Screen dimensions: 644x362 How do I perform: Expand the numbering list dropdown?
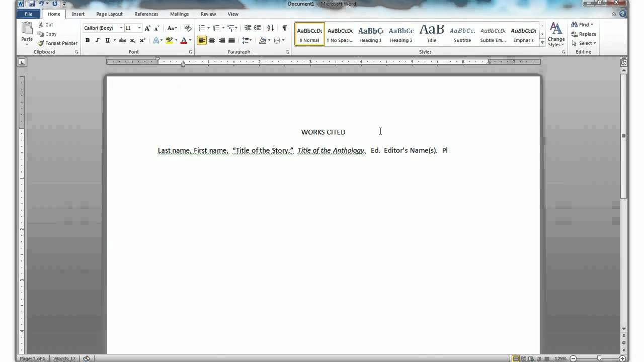pos(223,28)
